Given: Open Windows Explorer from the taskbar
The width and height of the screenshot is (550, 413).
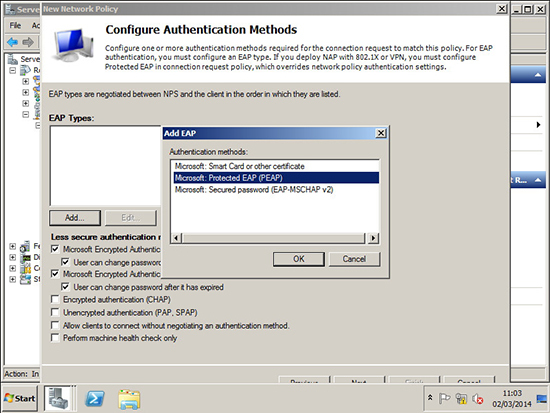Looking at the screenshot, I should point(129,399).
